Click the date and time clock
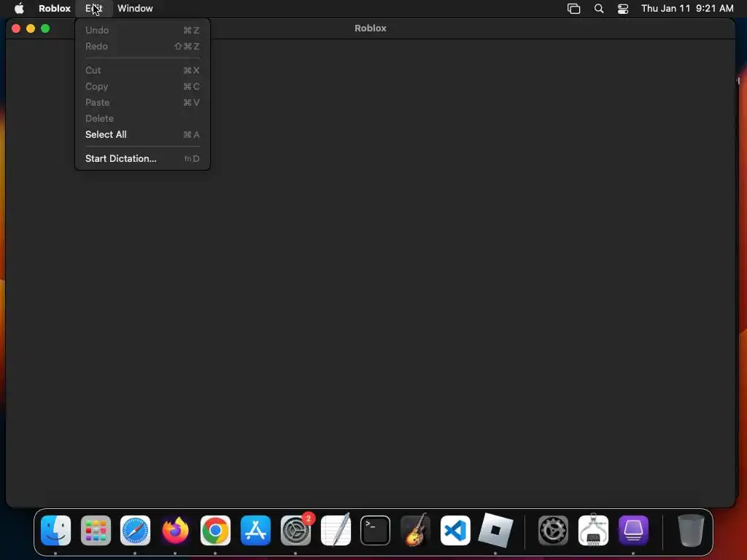The height and width of the screenshot is (560, 747). [687, 8]
